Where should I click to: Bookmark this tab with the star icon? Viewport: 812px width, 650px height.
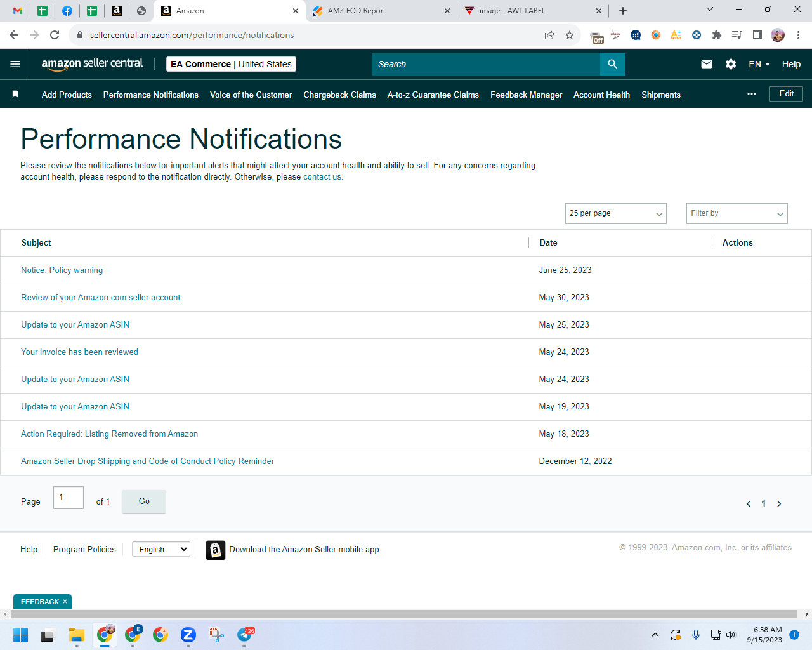coord(570,35)
